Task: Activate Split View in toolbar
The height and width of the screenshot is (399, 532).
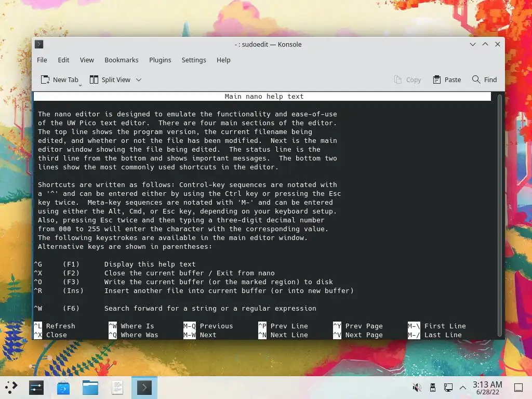Action: (110, 79)
